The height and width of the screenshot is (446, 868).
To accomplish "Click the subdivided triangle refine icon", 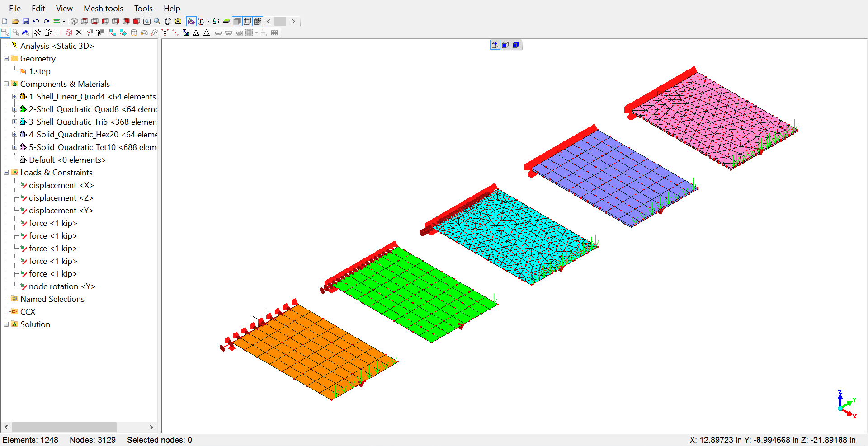I will (196, 33).
